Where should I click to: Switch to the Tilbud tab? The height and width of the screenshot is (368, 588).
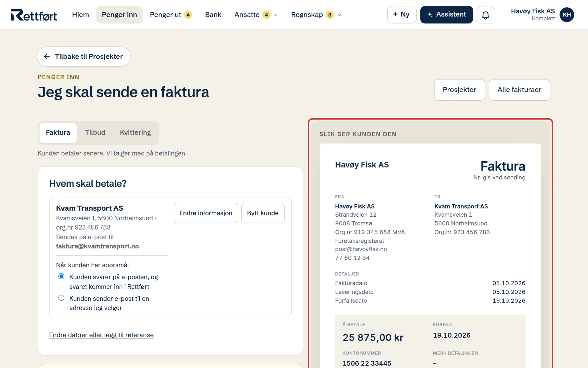pyautogui.click(x=95, y=132)
